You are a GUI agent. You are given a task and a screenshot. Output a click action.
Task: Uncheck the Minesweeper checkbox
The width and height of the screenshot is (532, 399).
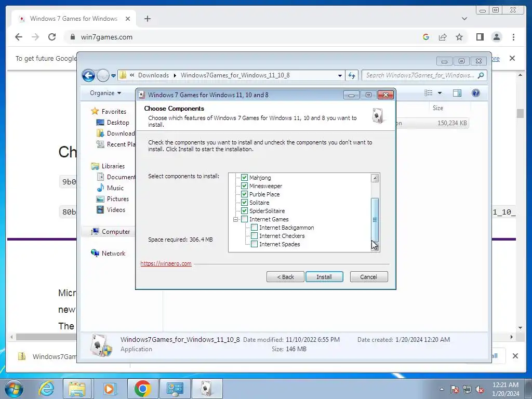[x=244, y=186]
